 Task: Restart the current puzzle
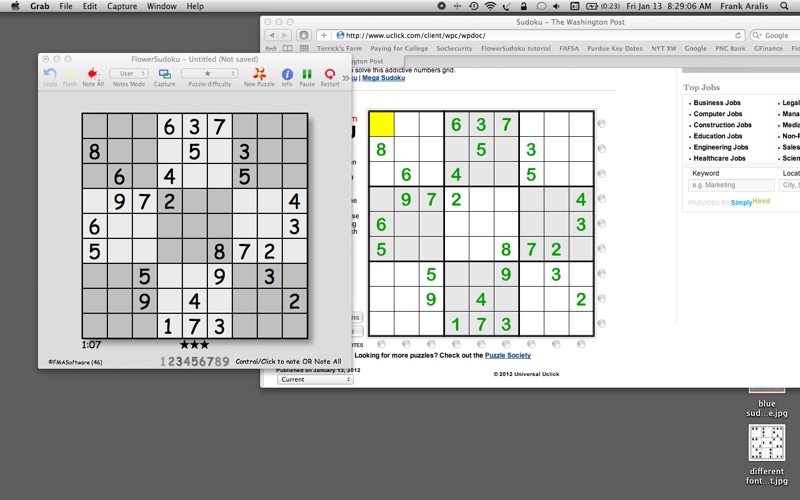click(330, 74)
